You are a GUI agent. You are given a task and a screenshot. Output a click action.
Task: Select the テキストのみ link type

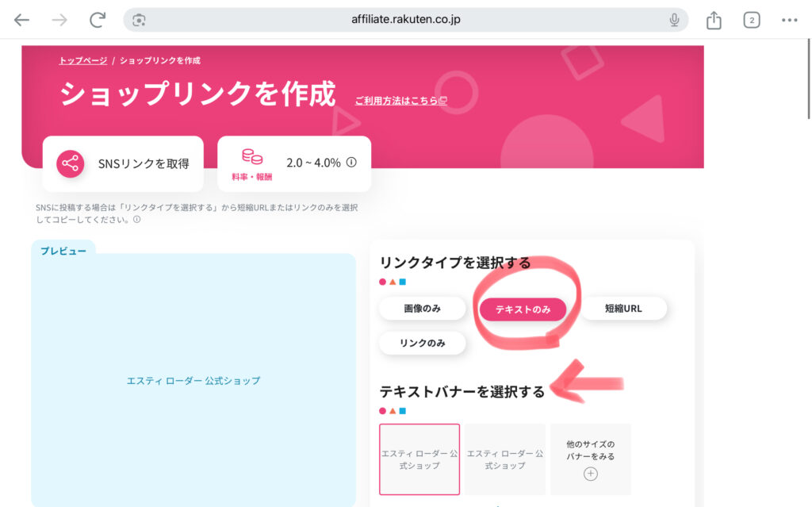(x=523, y=309)
